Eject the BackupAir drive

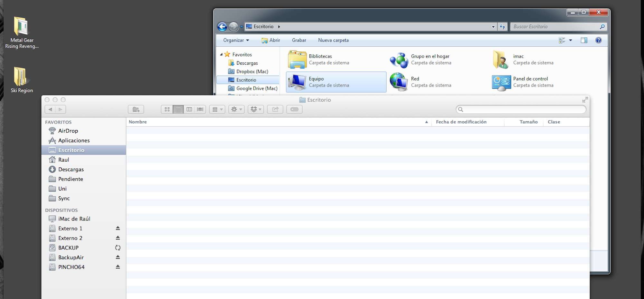coord(118,257)
